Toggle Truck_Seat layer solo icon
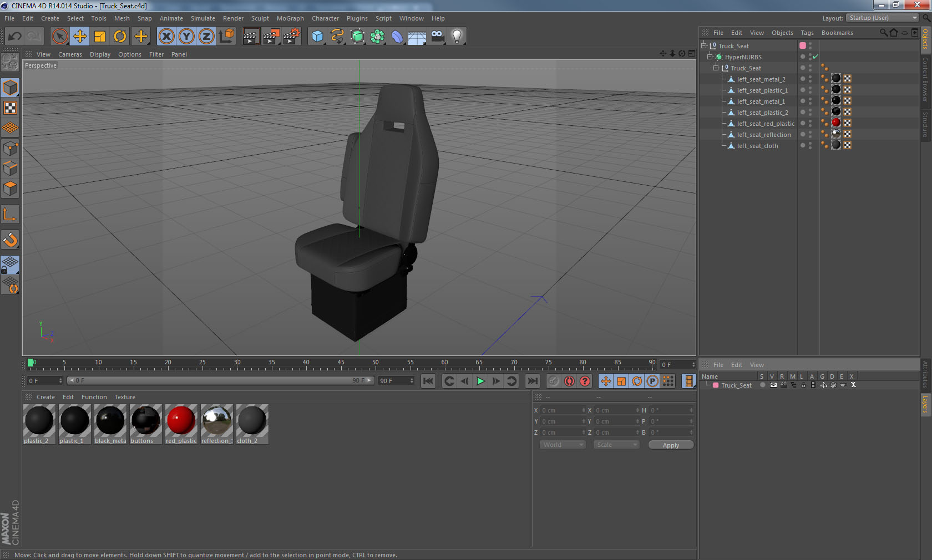The width and height of the screenshot is (932, 560). [x=763, y=385]
